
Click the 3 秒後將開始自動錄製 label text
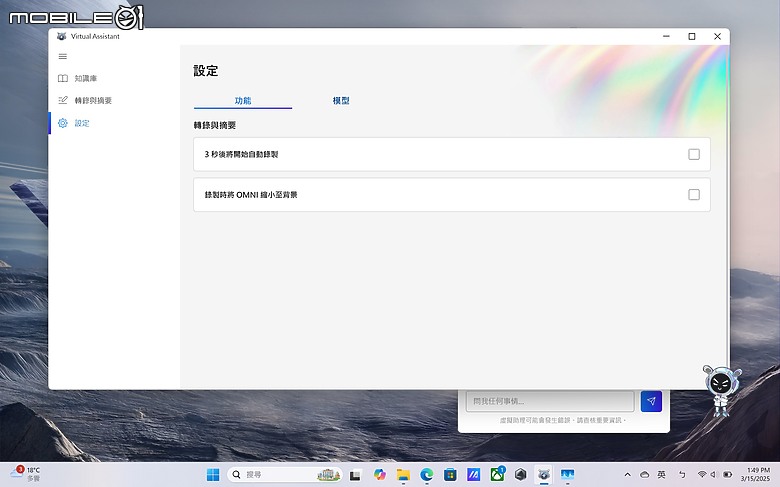point(241,154)
